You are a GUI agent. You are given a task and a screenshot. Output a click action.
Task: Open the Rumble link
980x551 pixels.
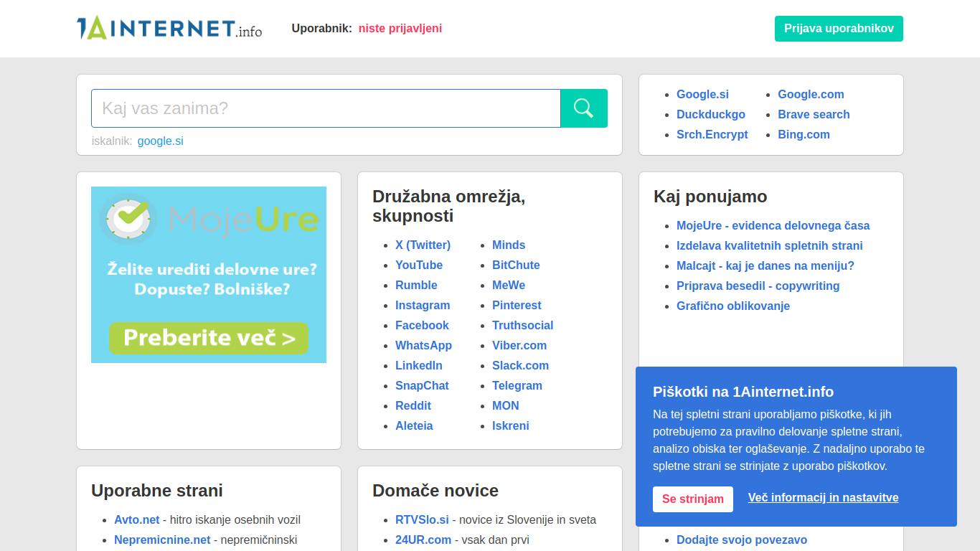pyautogui.click(x=416, y=286)
